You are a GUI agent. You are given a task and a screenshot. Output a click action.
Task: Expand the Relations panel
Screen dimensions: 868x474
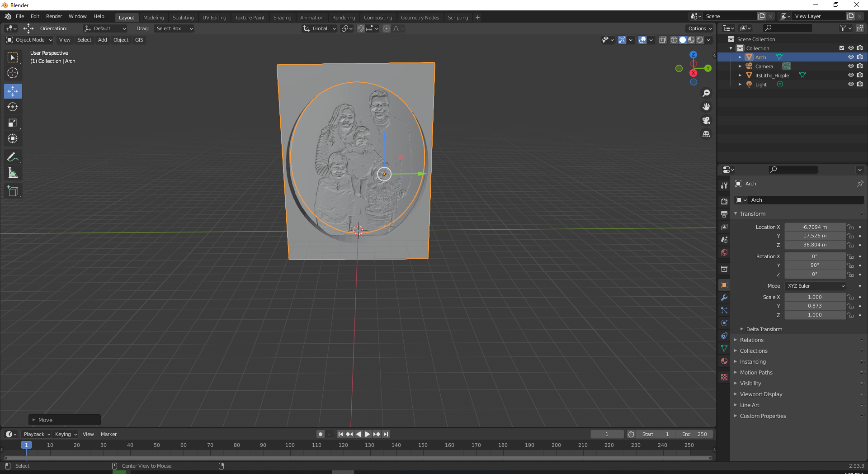click(751, 340)
